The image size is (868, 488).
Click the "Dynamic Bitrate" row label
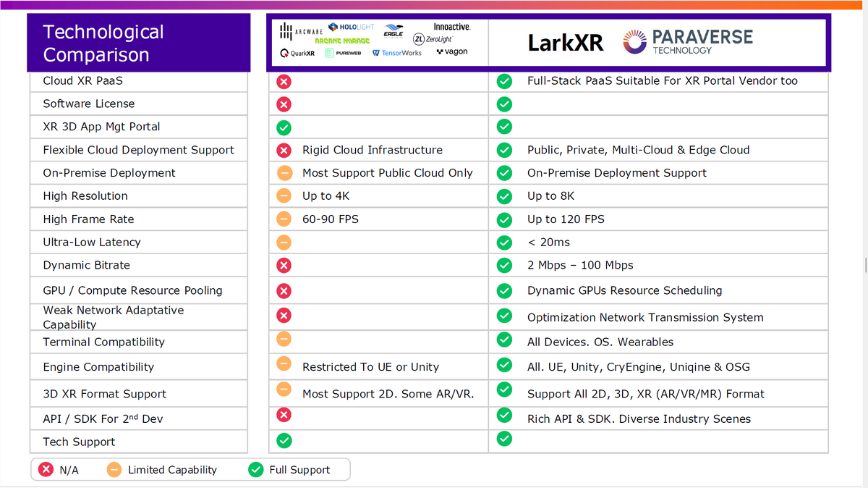(87, 265)
